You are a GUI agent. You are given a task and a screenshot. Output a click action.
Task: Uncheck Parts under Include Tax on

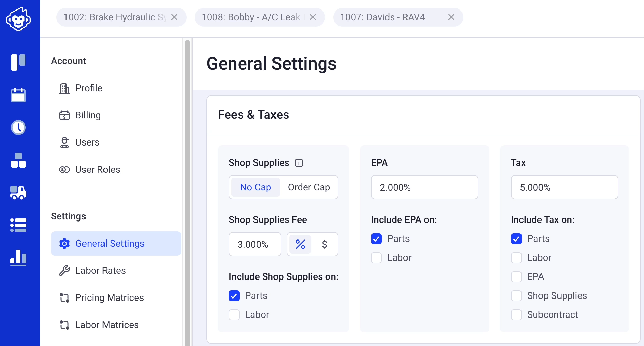click(x=516, y=238)
